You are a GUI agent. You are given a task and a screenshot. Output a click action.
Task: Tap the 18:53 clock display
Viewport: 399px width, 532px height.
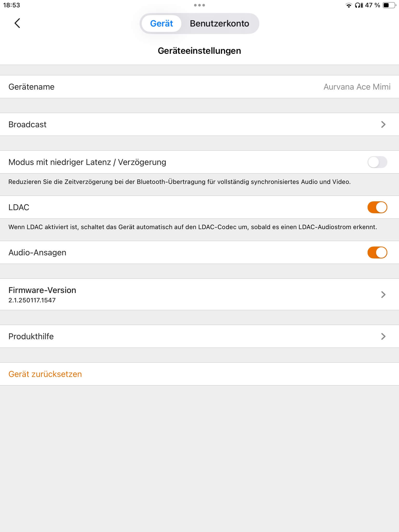pyautogui.click(x=11, y=5)
